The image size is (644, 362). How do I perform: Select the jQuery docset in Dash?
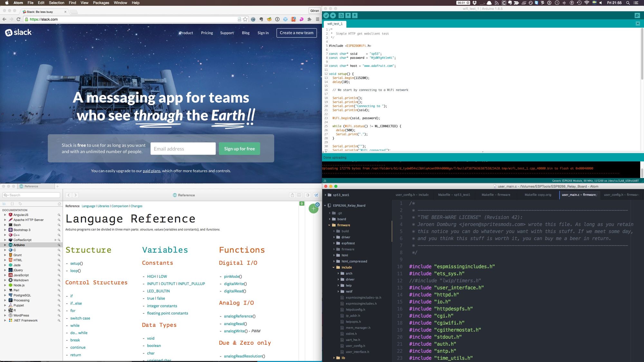tap(18, 270)
